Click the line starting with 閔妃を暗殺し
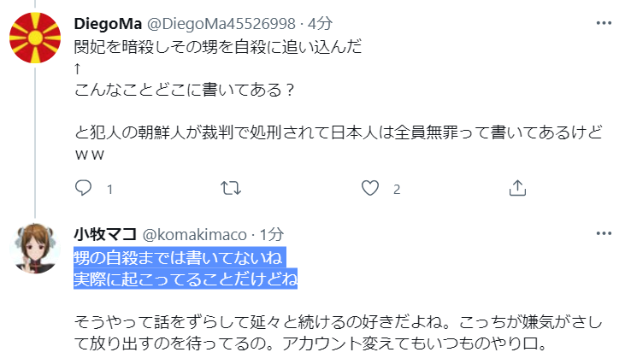This screenshot has width=625, height=364. coord(219,48)
